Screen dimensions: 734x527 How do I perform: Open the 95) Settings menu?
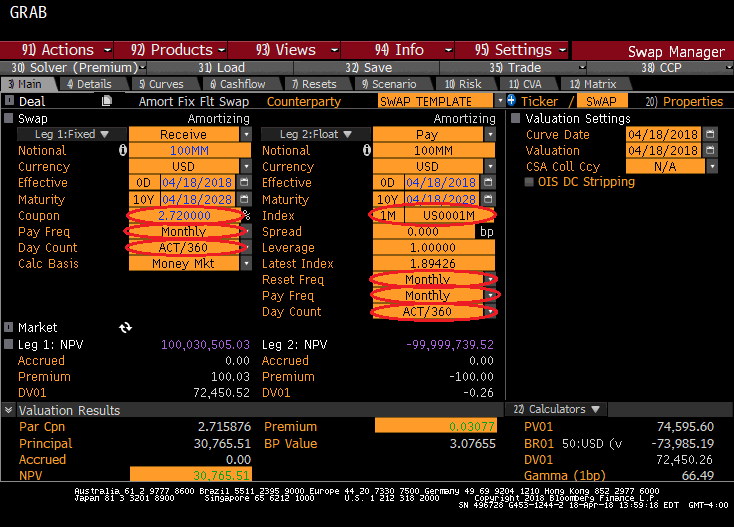coord(512,50)
